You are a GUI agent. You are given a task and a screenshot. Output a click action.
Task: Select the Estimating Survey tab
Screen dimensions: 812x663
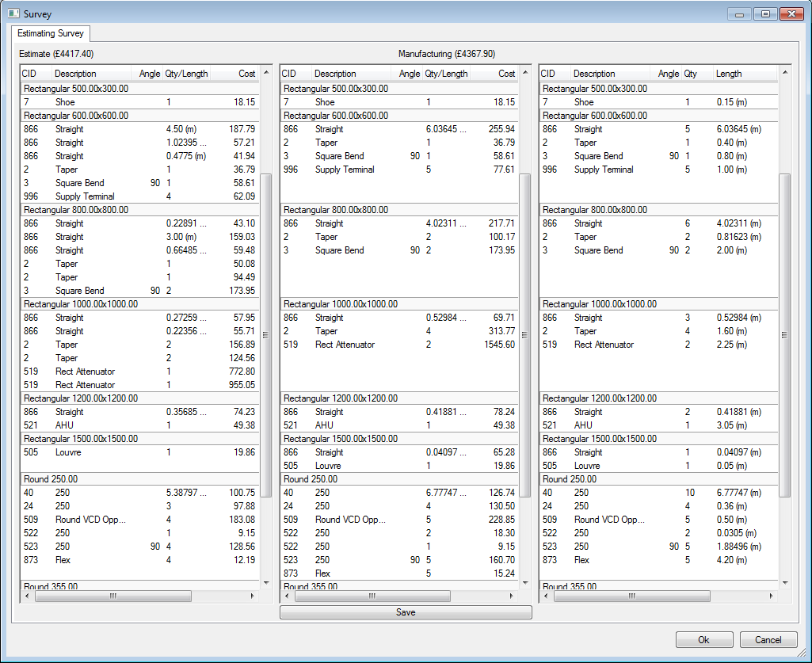51,33
